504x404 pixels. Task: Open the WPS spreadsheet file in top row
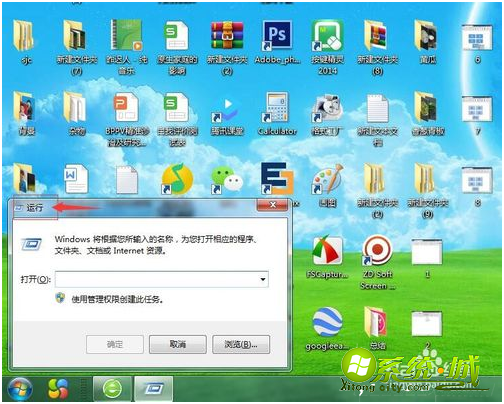coord(177,35)
